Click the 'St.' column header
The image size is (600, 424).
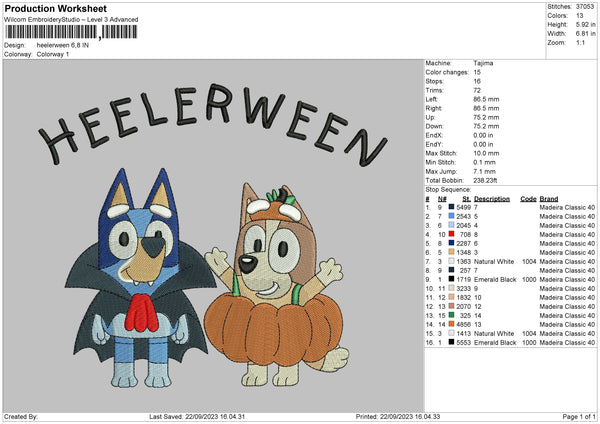[x=466, y=199]
